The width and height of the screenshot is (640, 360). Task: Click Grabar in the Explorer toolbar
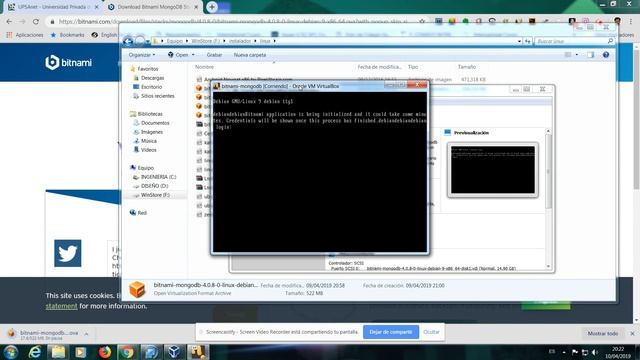214,55
